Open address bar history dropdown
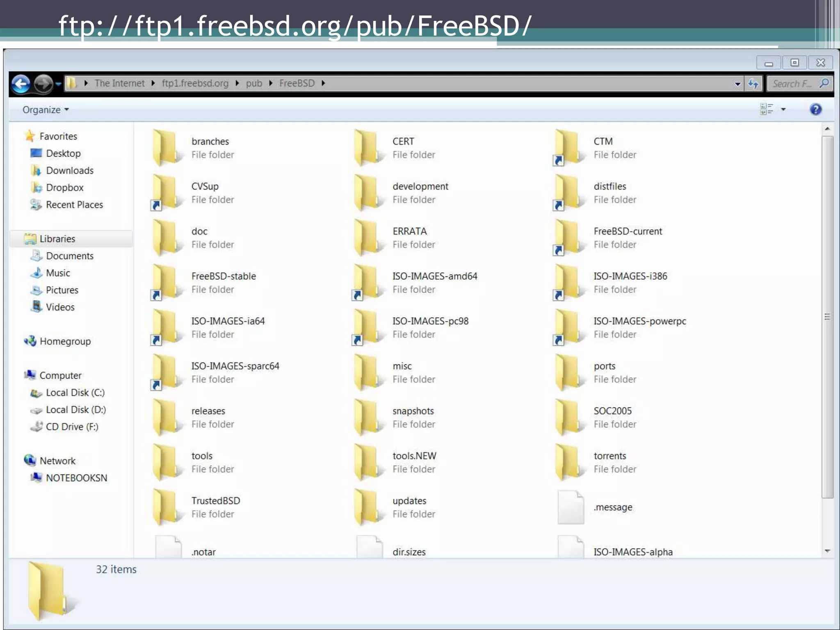Viewport: 840px width, 630px height. 737,84
